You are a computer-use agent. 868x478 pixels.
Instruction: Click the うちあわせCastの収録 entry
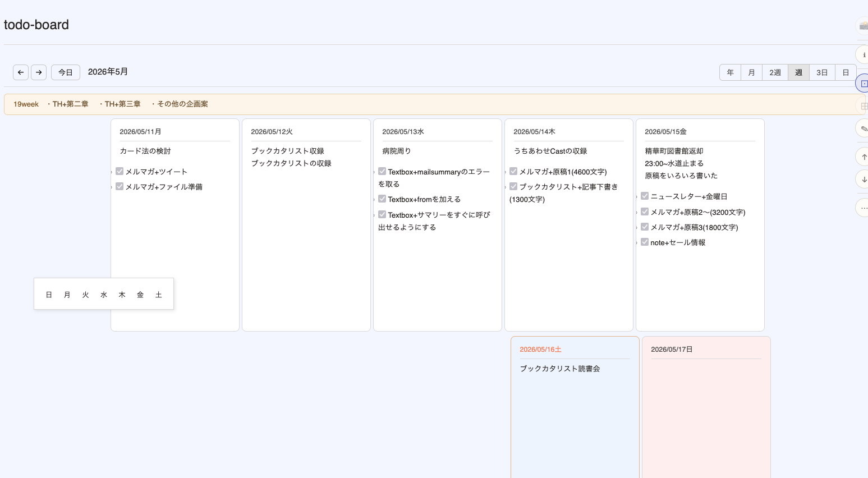point(550,151)
